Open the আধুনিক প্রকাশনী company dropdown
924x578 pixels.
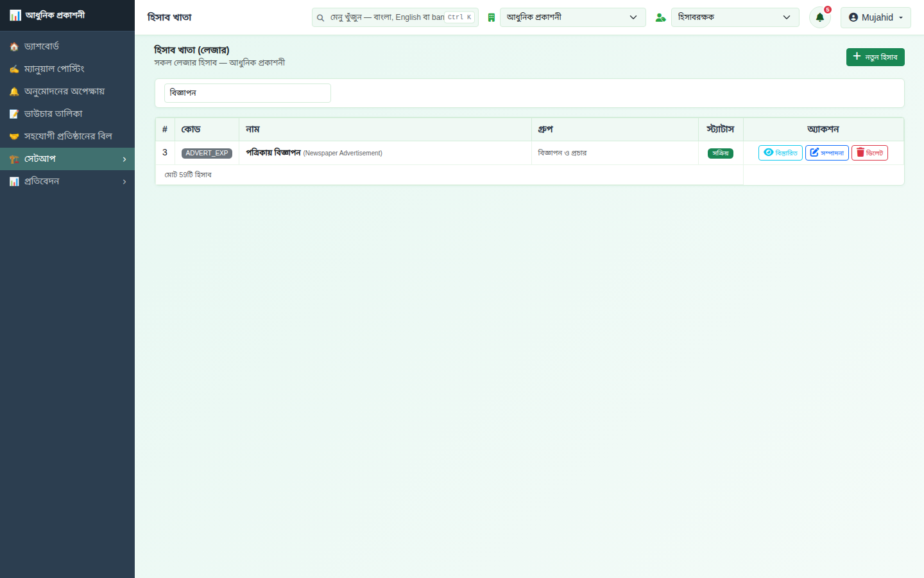click(x=573, y=17)
